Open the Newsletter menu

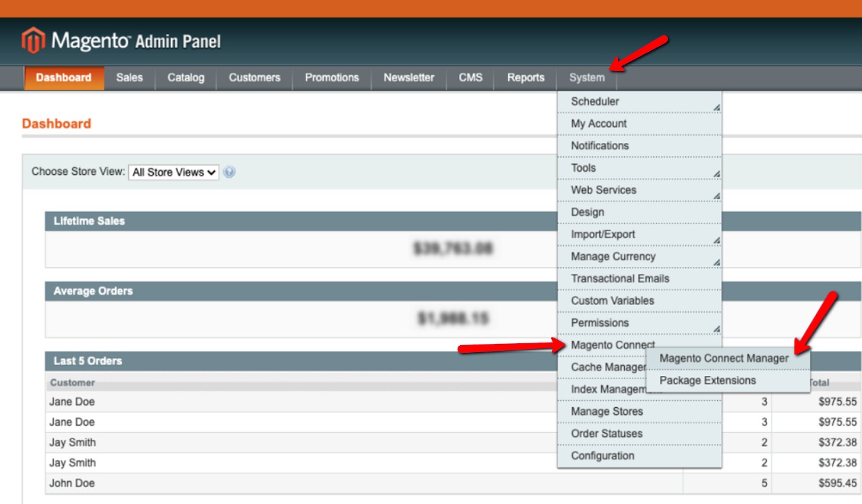click(409, 78)
